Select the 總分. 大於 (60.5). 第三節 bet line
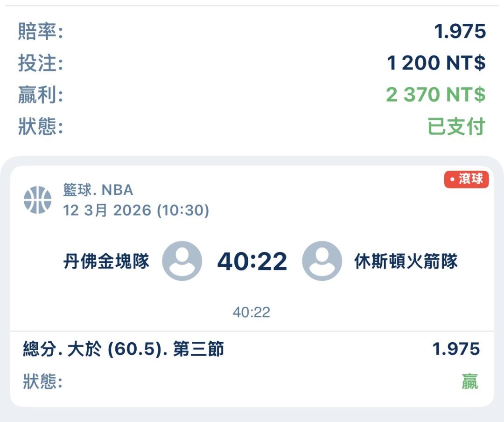Screen dimensions: 504x422 coord(124,349)
